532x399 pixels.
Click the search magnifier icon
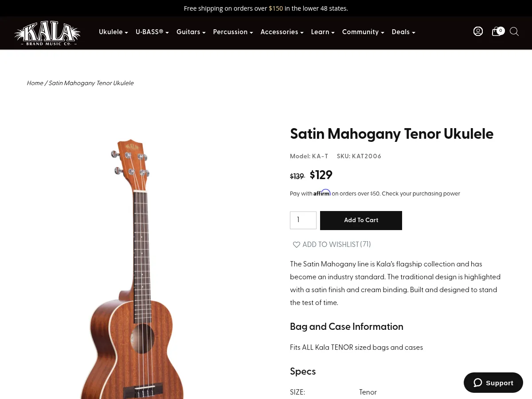514,31
